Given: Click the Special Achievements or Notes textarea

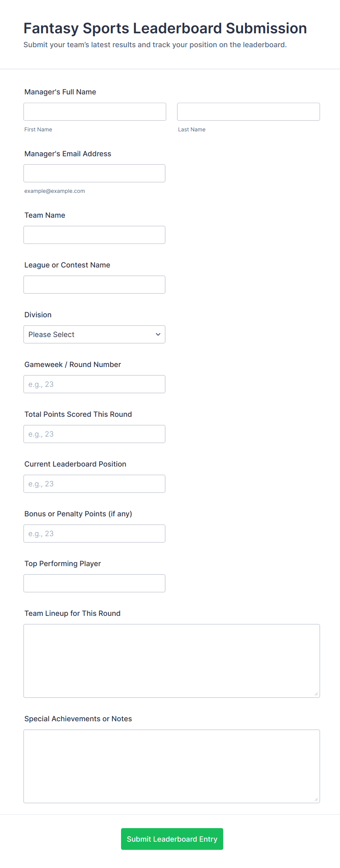Looking at the screenshot, I should point(172,766).
